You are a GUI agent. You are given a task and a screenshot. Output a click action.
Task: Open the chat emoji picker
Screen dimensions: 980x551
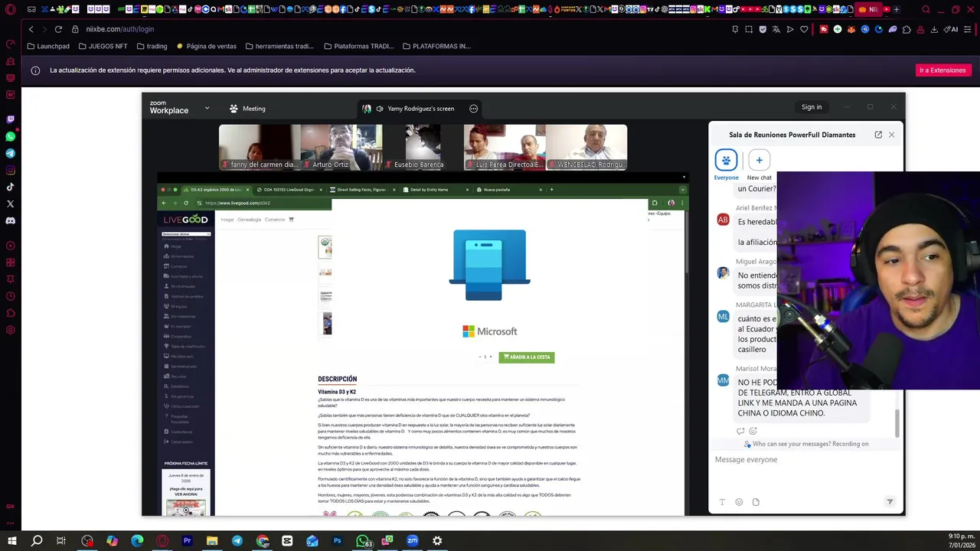click(739, 502)
